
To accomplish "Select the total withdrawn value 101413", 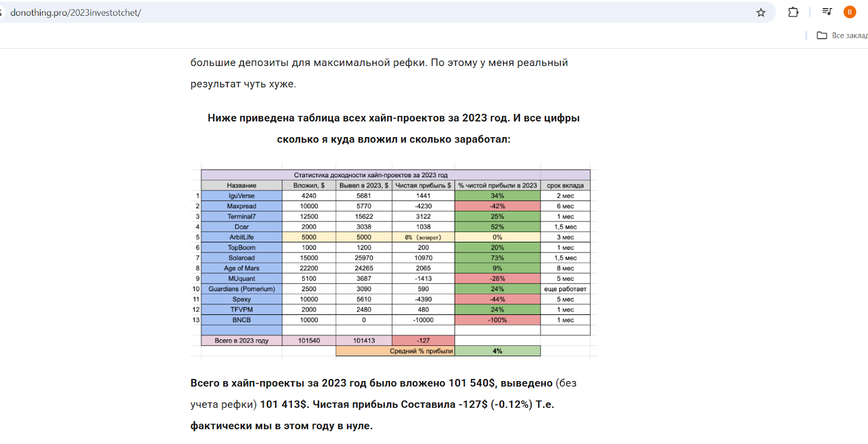I will pyautogui.click(x=364, y=340).
